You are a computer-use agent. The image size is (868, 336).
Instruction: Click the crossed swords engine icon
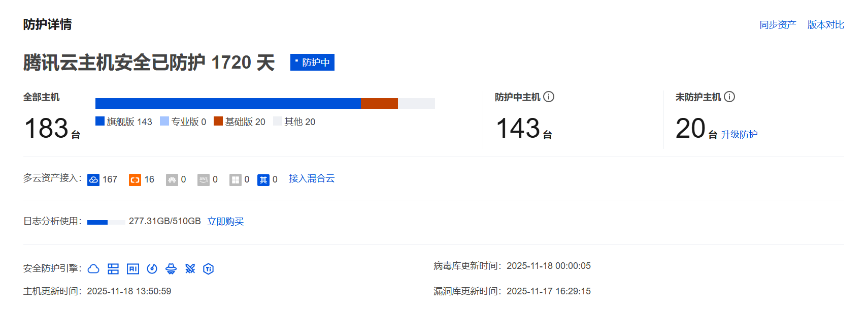pyautogui.click(x=190, y=269)
